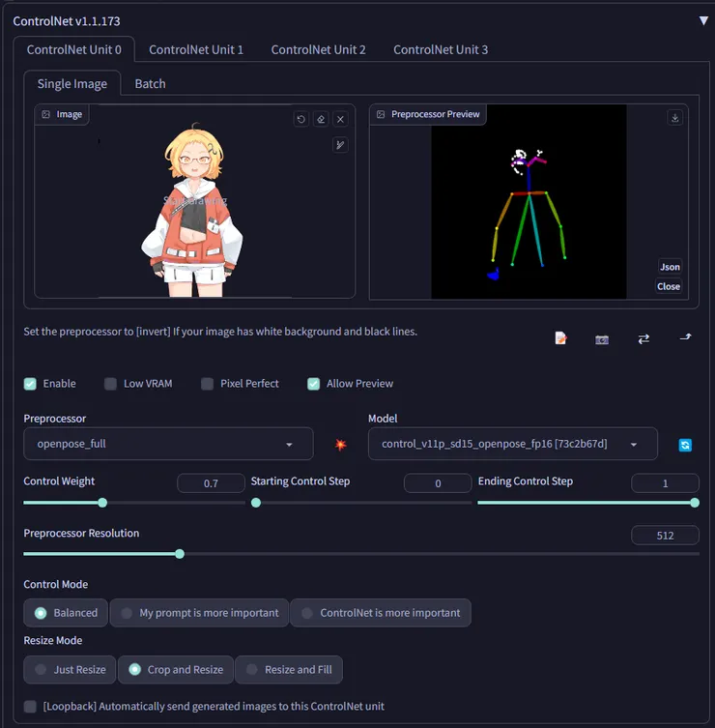Download the preprocessor preview image

pos(674,118)
